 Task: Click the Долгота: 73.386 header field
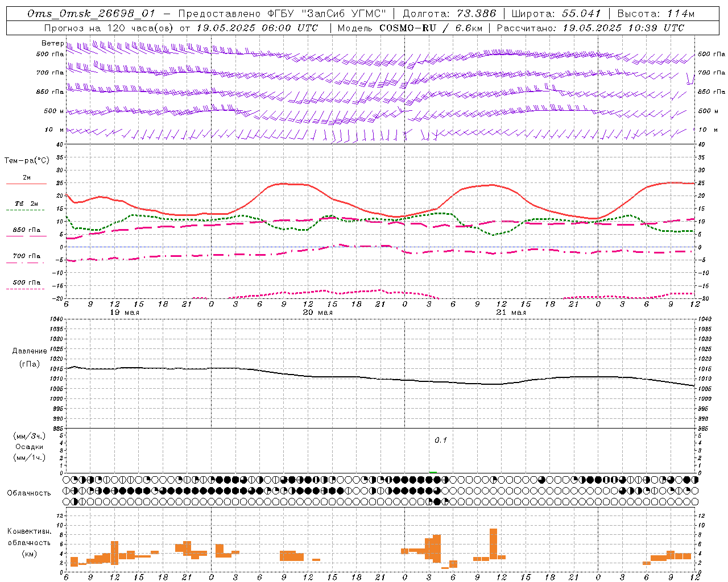pos(449,14)
